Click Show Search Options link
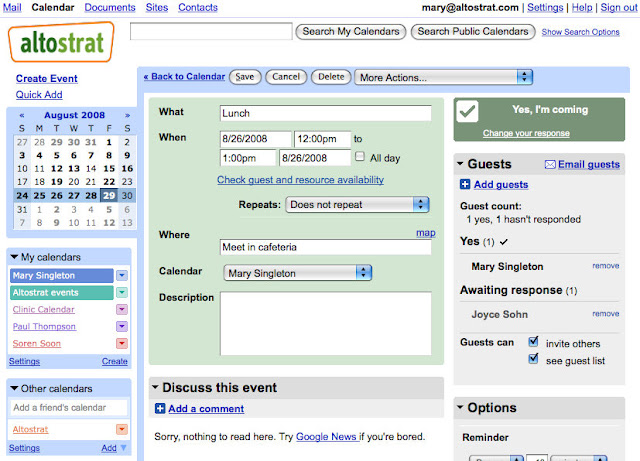 580,32
